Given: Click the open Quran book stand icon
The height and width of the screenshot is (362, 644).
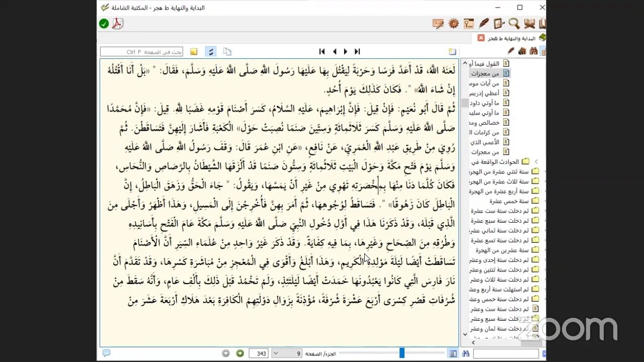Looking at the screenshot, I should (529, 24).
